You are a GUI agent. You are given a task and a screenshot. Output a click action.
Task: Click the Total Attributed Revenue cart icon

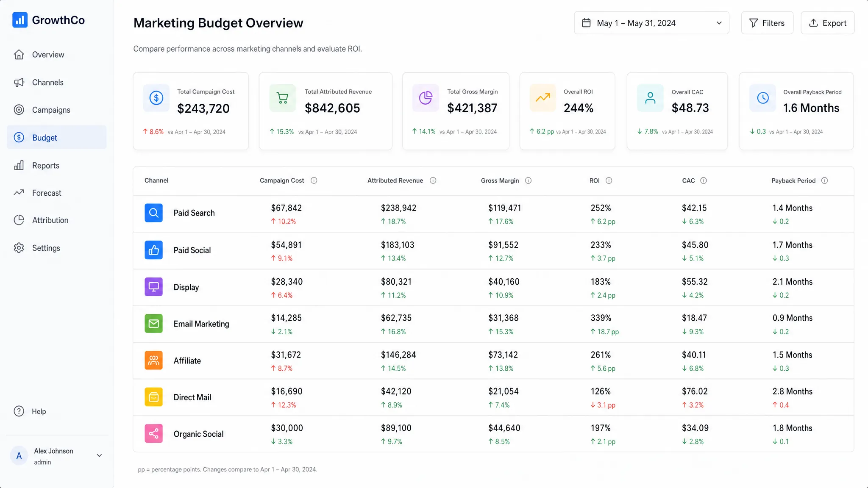tap(282, 98)
